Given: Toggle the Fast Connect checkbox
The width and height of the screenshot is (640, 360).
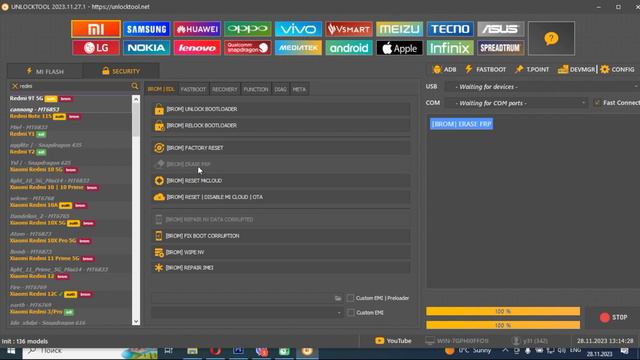Looking at the screenshot, I should (x=598, y=103).
